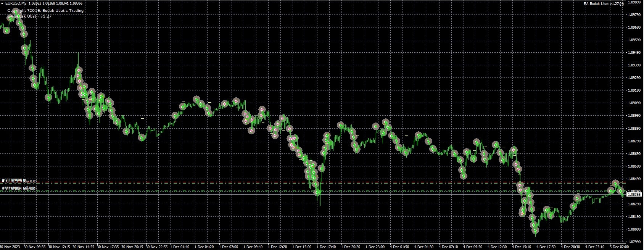Select the sell 0.01 order line label
Viewport: 644px width, 250px height.
[x=19, y=189]
